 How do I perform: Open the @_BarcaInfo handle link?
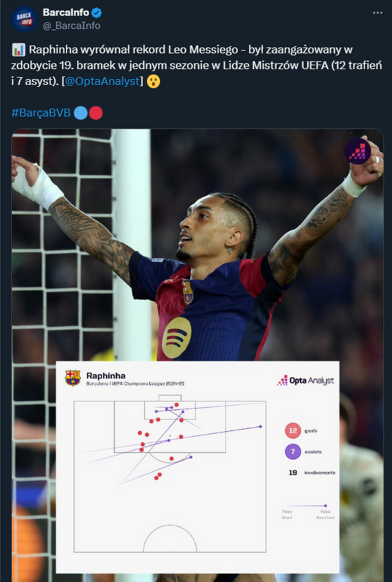tap(72, 25)
